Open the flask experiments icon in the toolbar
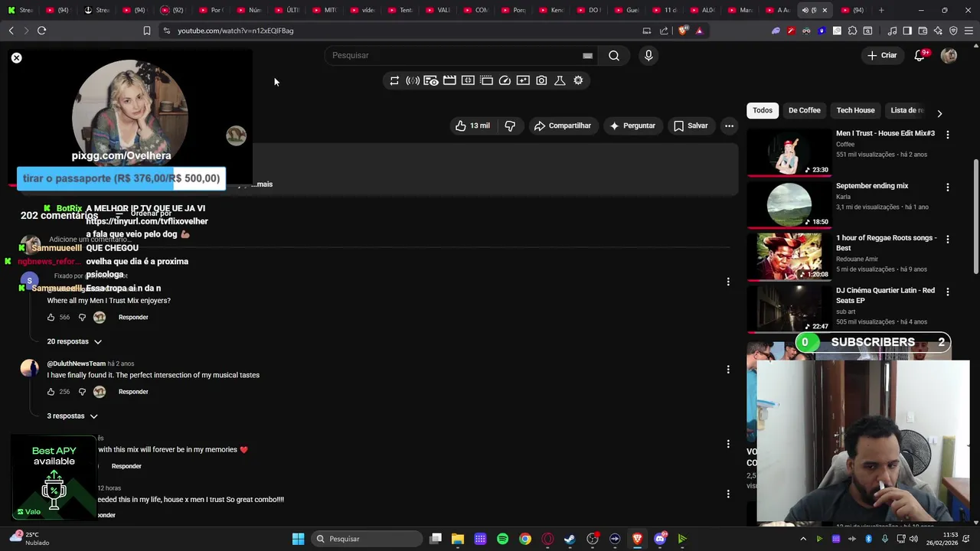Viewport: 980px width, 551px height. click(560, 80)
